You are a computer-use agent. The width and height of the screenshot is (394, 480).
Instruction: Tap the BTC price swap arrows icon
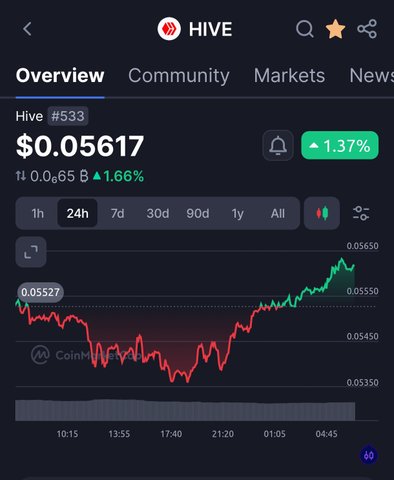click(21, 176)
